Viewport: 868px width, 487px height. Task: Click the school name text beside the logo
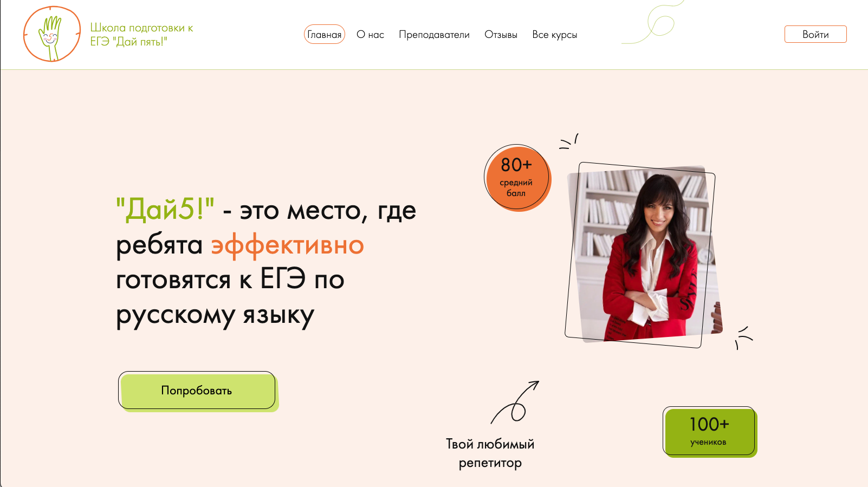coord(141,35)
